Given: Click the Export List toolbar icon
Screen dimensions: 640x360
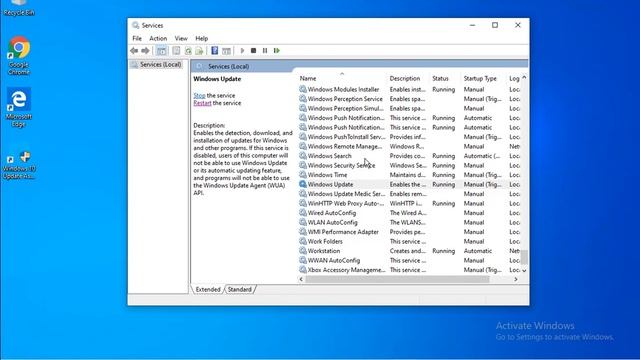Looking at the screenshot, I should (x=199, y=51).
